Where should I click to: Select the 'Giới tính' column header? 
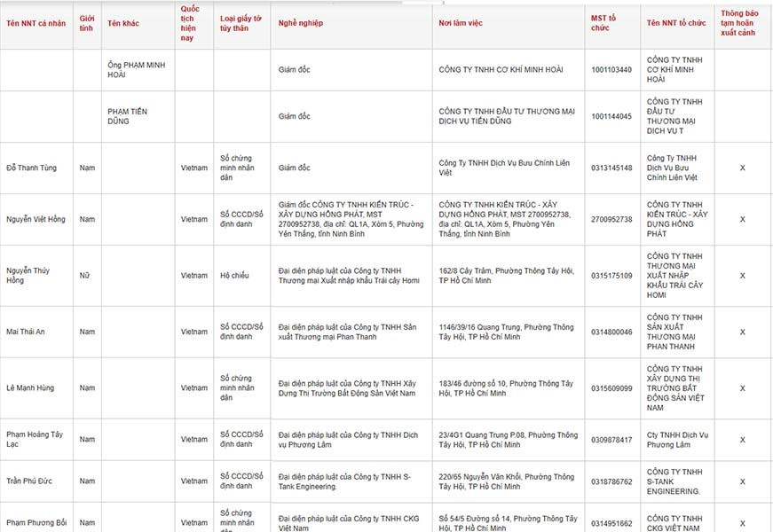tap(87, 23)
